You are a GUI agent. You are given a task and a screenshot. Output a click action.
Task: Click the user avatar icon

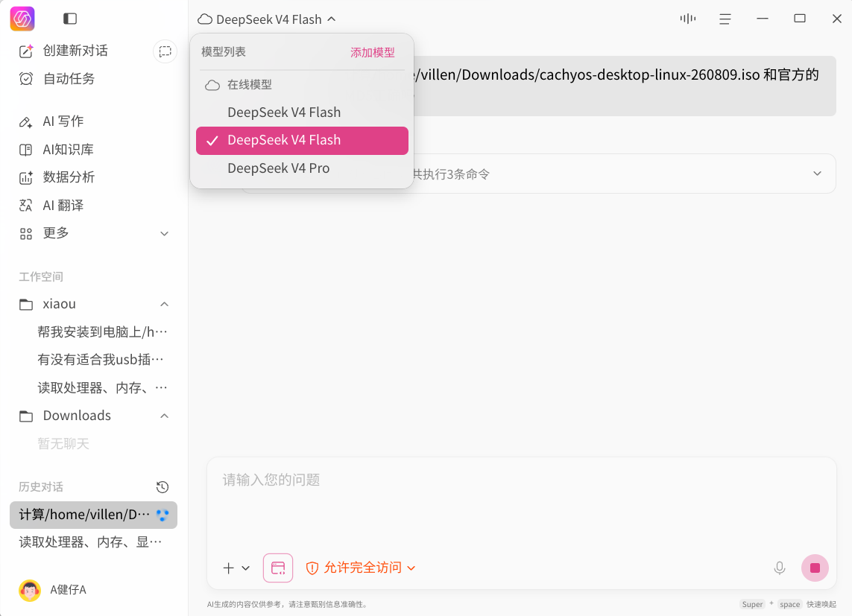[x=30, y=590]
